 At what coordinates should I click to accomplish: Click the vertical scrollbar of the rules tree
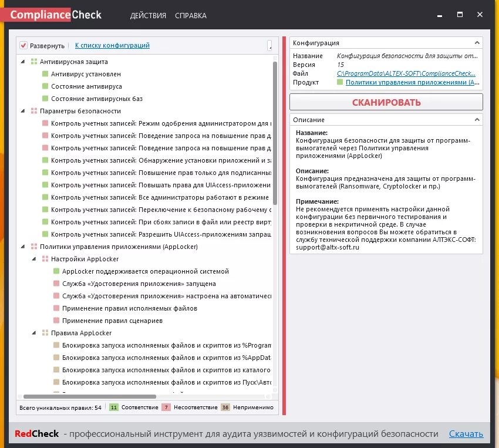coord(275,134)
